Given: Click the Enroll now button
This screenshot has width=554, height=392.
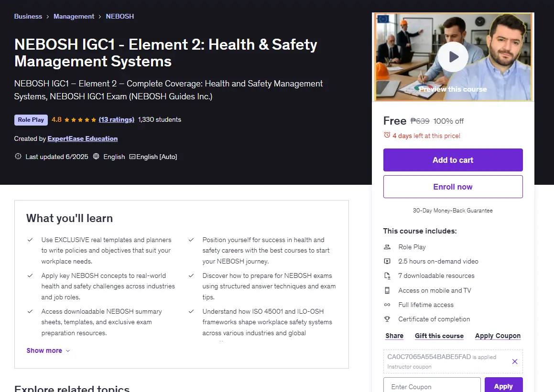Looking at the screenshot, I should (453, 187).
